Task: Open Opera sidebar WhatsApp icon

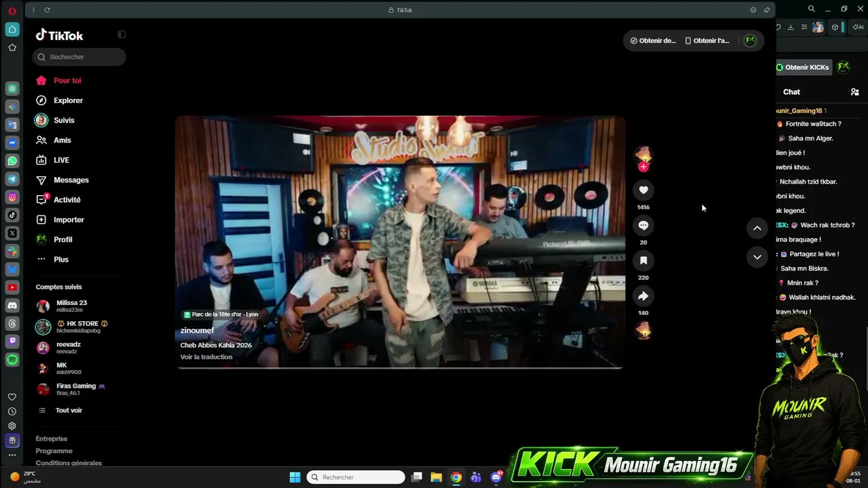Action: click(x=12, y=161)
